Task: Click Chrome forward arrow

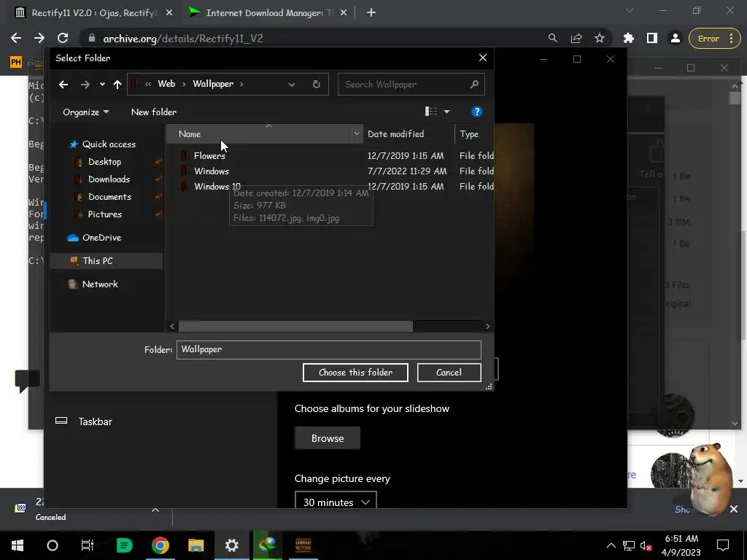Action: [x=39, y=39]
